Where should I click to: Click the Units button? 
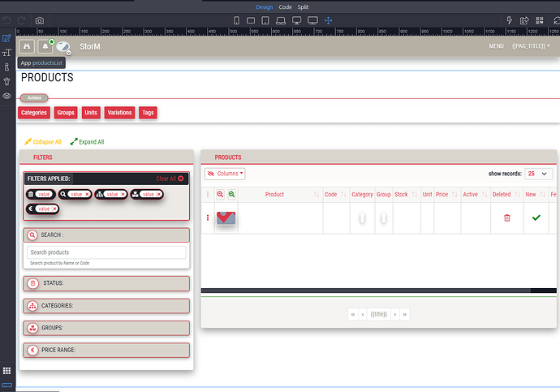[91, 113]
